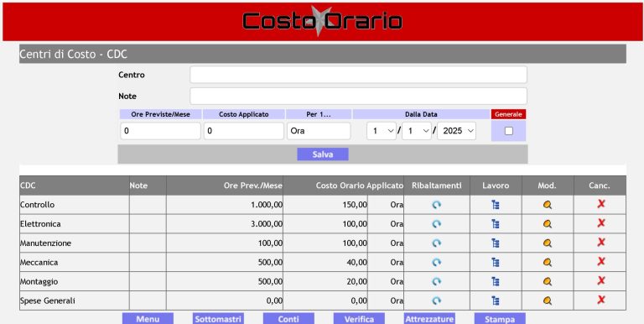The height and width of the screenshot is (324, 644).
Task: Click into the Note text field
Action: pos(358,96)
